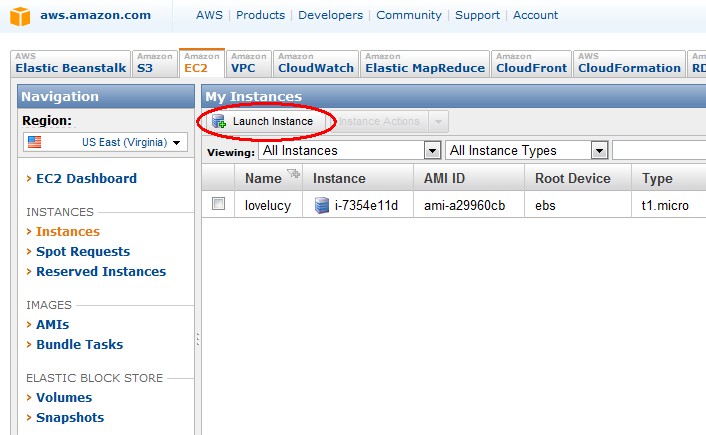Open the CloudFormation tab
Screen dimensions: 706x435
[x=629, y=63]
